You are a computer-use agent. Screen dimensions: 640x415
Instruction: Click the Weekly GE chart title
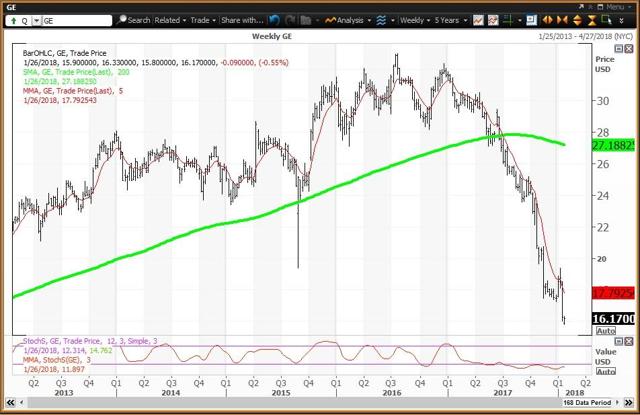click(x=272, y=36)
